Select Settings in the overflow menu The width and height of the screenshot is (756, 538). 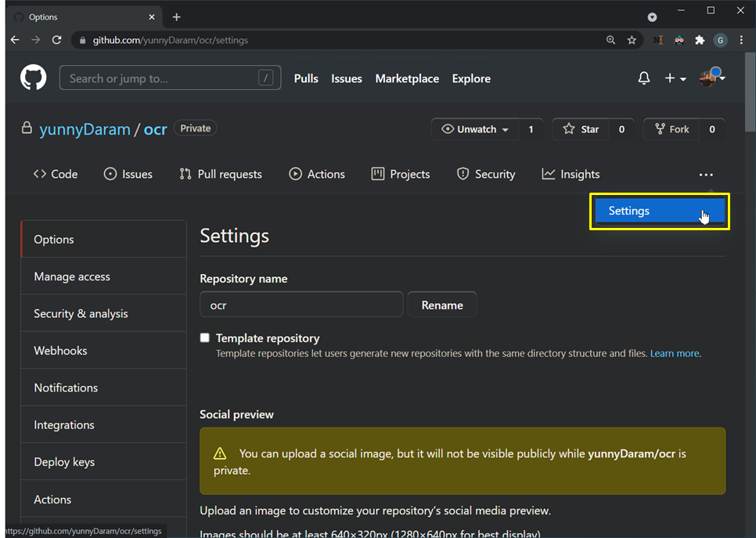click(660, 211)
